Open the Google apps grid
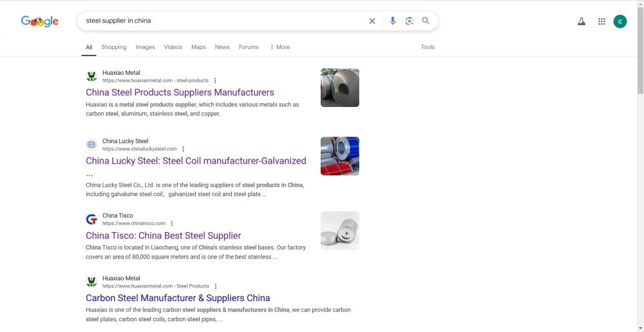Screen dimensions: 644x332 pyautogui.click(x=601, y=21)
